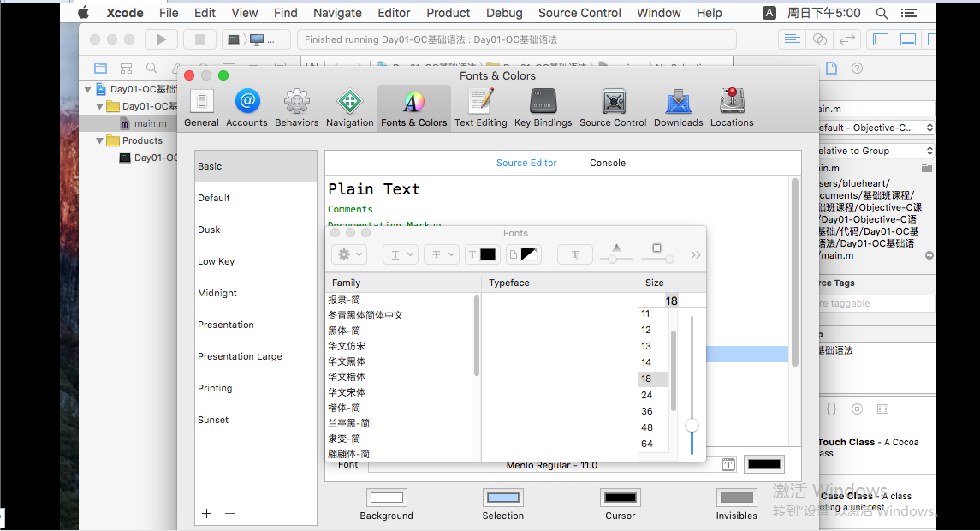
Task: Open Key Bindings preferences pane
Action: 543,108
